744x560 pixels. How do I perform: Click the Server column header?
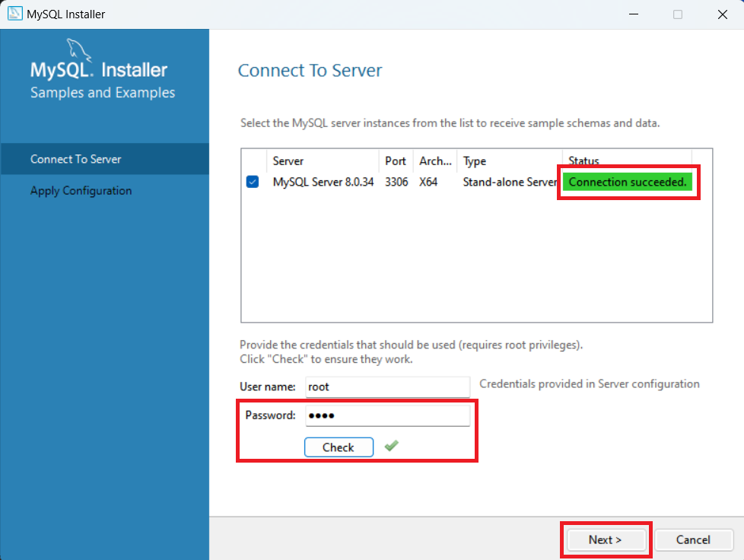323,161
